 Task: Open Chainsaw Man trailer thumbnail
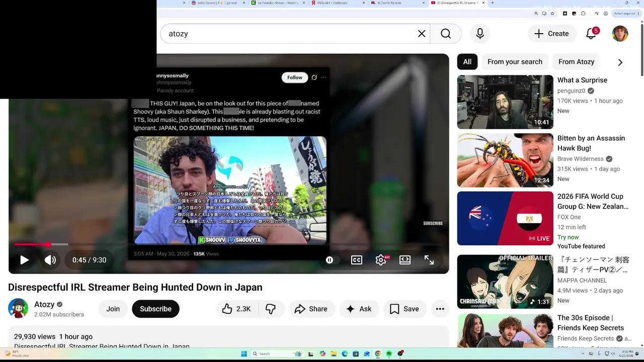pyautogui.click(x=505, y=282)
